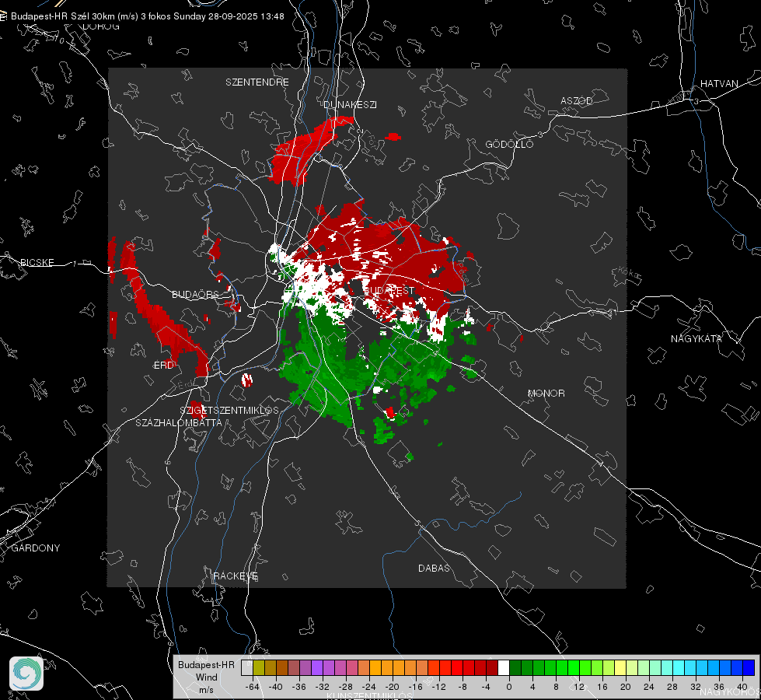Screen dimensions: 761x700
Task: Select the DUNAKESZI city label
Action: point(350,104)
